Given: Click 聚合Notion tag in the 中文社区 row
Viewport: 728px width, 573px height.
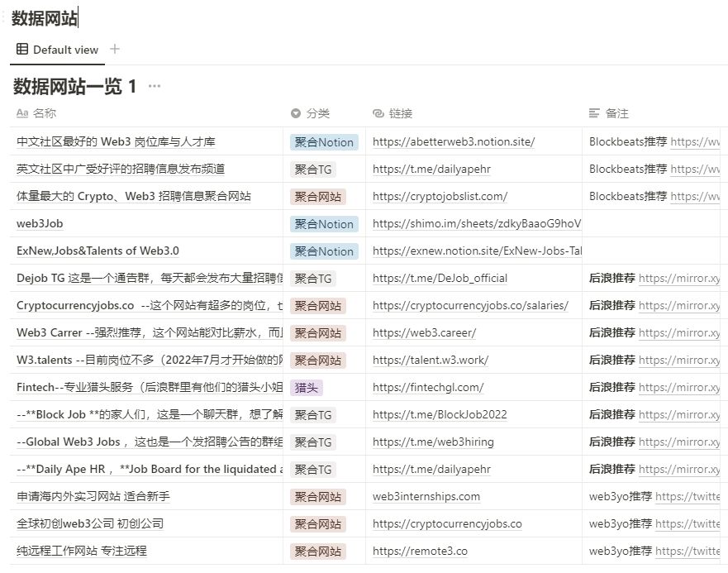Looking at the screenshot, I should click(x=324, y=142).
